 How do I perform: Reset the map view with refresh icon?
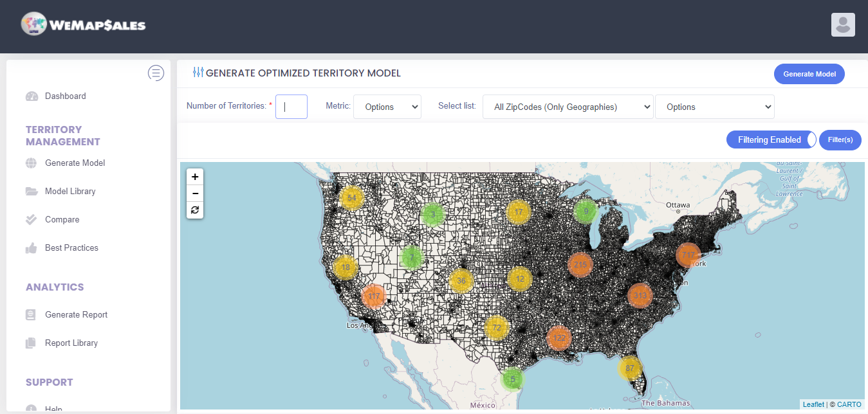coord(195,210)
